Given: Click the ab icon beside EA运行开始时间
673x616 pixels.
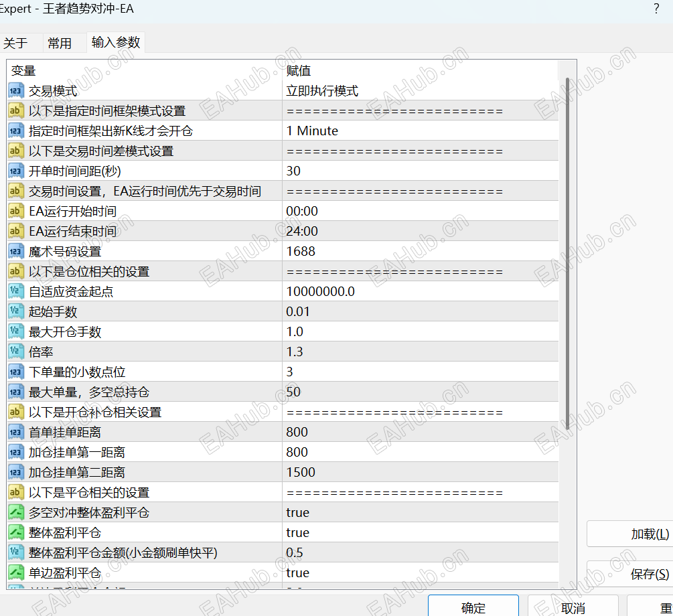Looking at the screenshot, I should pyautogui.click(x=15, y=211).
